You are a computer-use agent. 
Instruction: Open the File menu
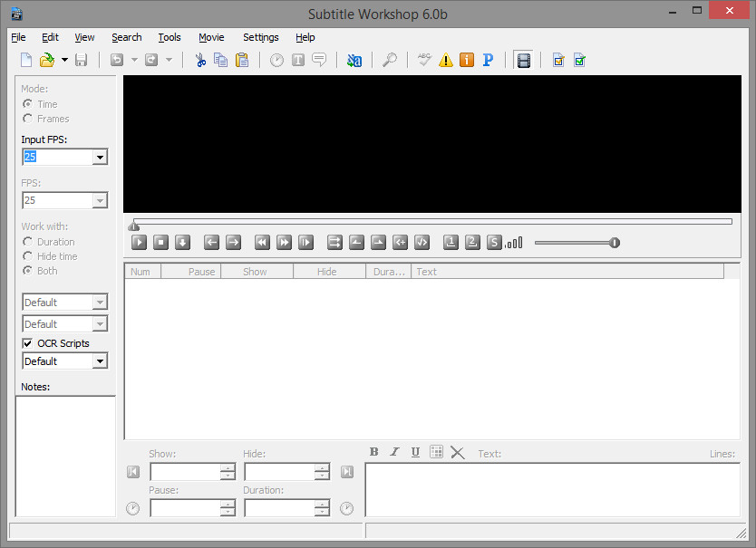18,38
